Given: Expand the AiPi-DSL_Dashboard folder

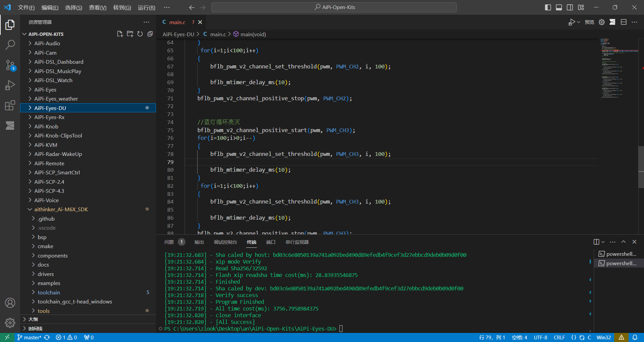Looking at the screenshot, I should point(88,62).
